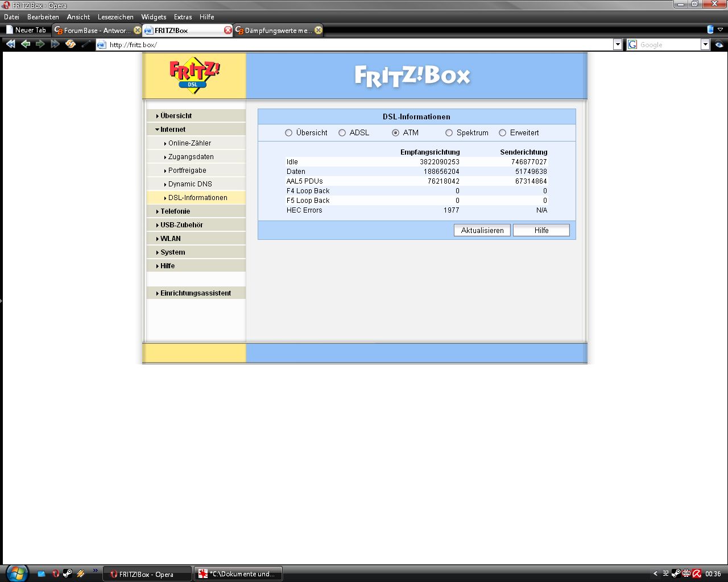Screen dimensions: 728x582
Task: Open the Portfreigabe page
Action: [196, 170]
